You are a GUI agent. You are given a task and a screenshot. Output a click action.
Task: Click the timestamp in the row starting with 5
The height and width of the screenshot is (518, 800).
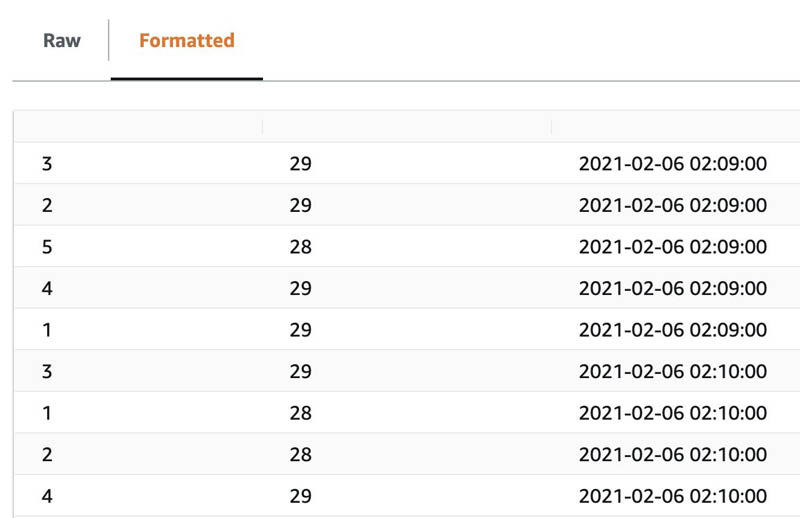point(672,246)
